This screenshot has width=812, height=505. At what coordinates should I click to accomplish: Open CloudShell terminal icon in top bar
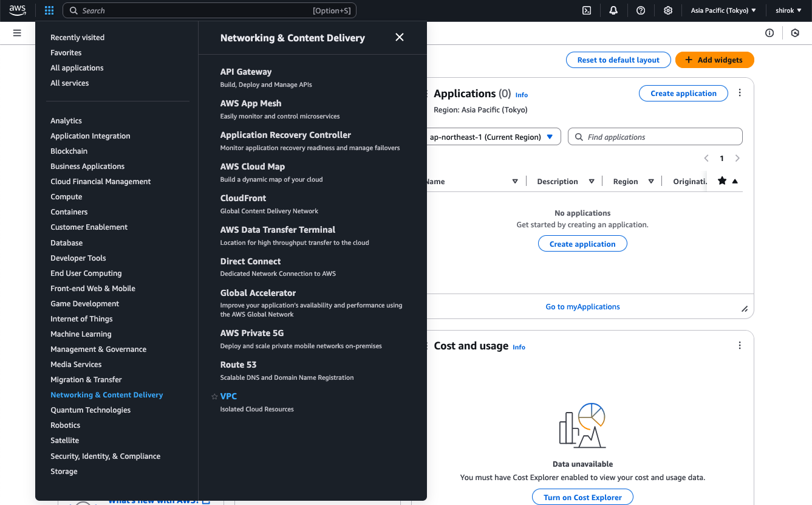(x=587, y=10)
